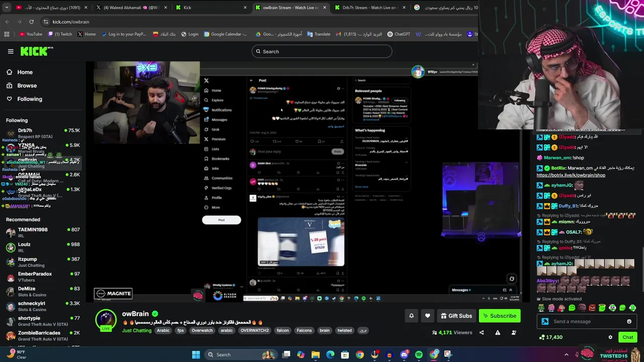644x362 pixels.
Task: Go back in the browser
Action: (x=7, y=22)
